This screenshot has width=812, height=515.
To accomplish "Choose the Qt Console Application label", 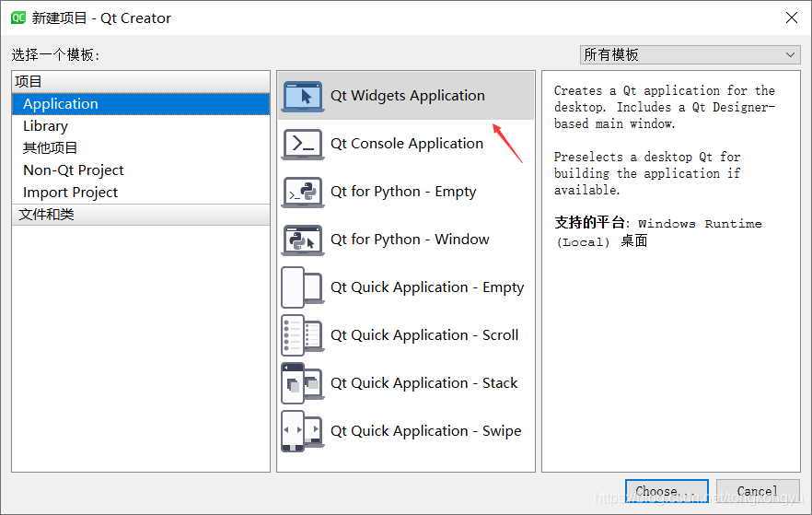I will pyautogui.click(x=407, y=144).
